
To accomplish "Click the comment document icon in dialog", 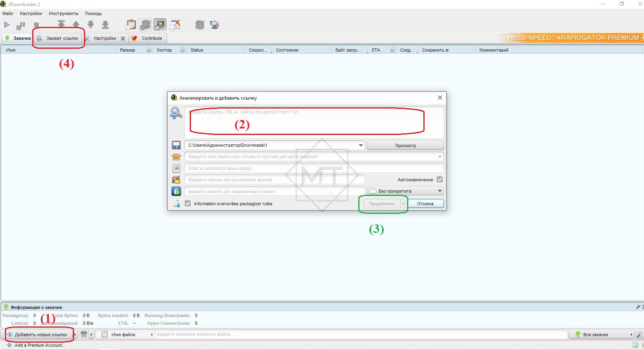I will (x=176, y=168).
